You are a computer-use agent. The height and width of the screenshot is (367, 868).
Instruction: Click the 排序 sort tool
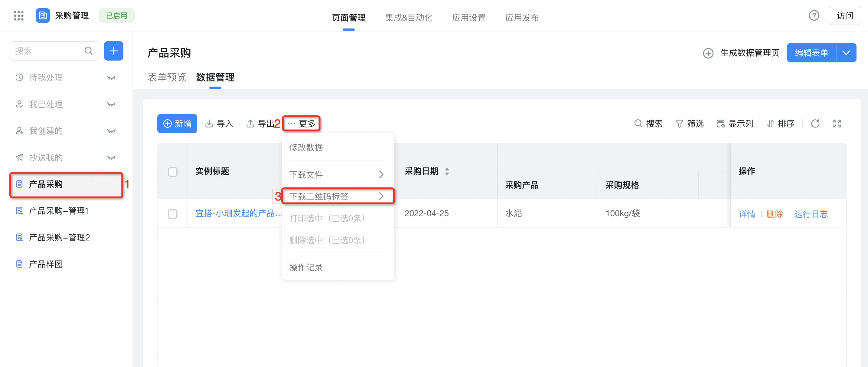coord(780,124)
